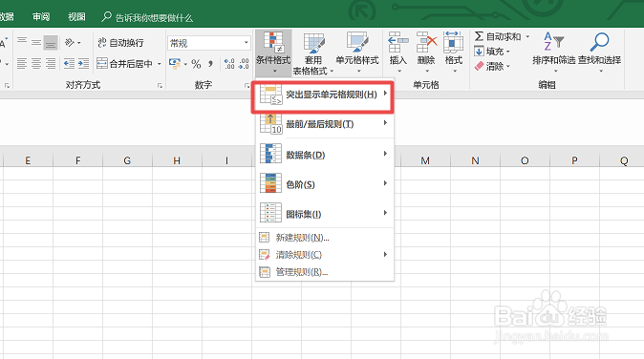Align text right
This screenshot has height=359, width=644.
pos(51,64)
